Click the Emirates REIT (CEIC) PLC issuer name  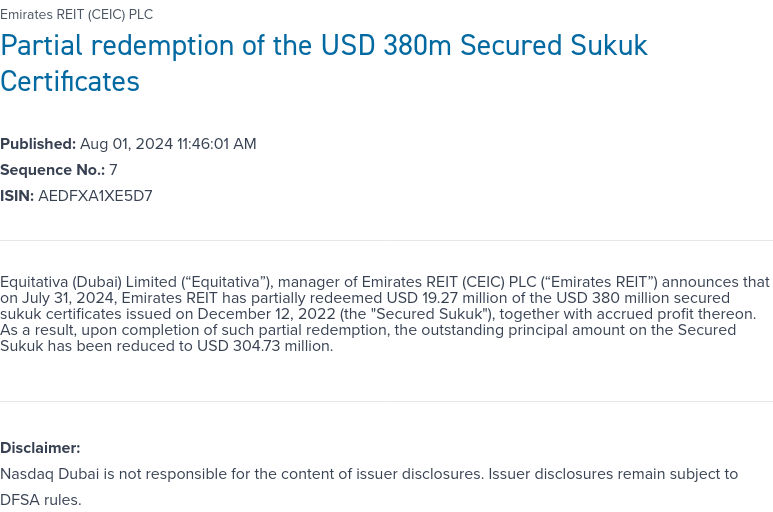point(76,15)
